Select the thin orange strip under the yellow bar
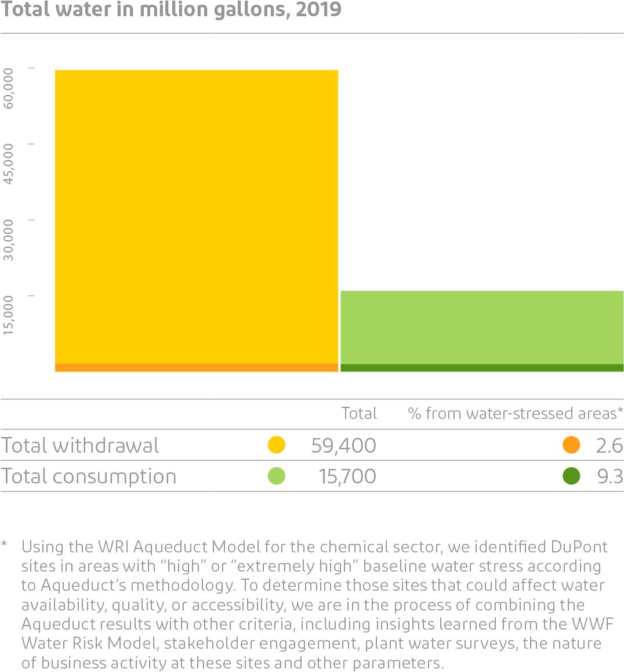This screenshot has height=672, width=624. click(x=196, y=367)
